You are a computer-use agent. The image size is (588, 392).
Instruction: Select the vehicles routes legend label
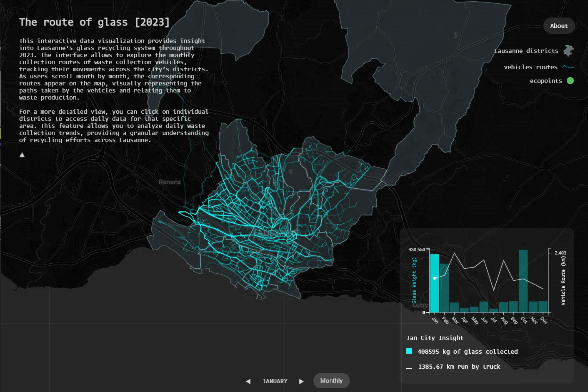[530, 67]
